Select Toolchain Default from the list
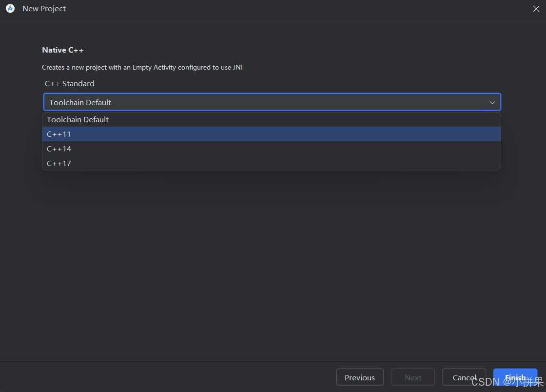The width and height of the screenshot is (546, 392). pyautogui.click(x=271, y=120)
